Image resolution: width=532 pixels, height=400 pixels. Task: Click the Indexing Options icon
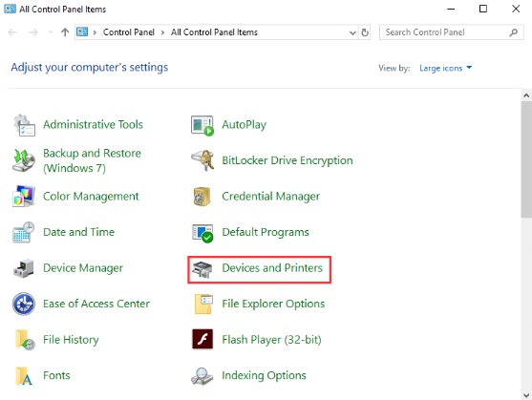[202, 376]
